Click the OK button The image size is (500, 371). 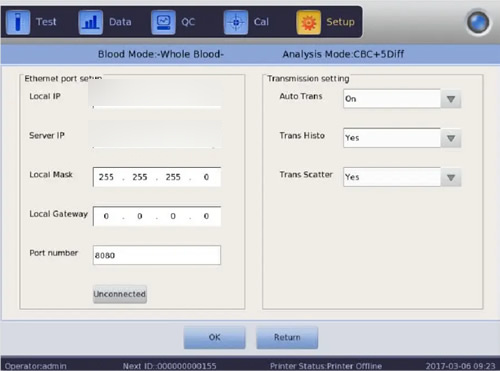coord(215,337)
